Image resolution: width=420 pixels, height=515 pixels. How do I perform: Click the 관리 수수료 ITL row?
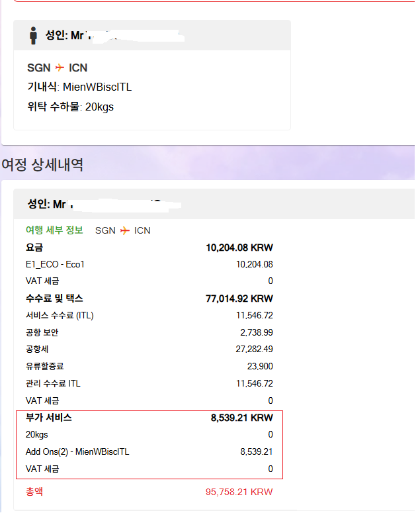pos(149,383)
